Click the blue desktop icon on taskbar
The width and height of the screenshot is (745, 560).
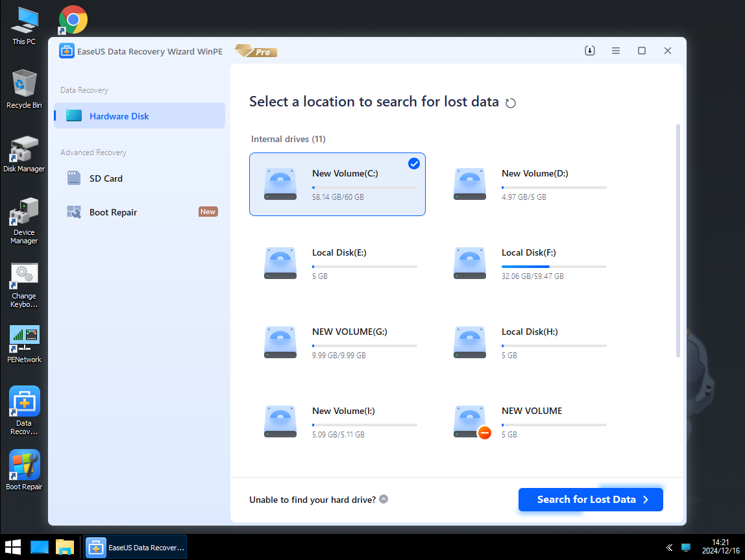click(x=40, y=547)
